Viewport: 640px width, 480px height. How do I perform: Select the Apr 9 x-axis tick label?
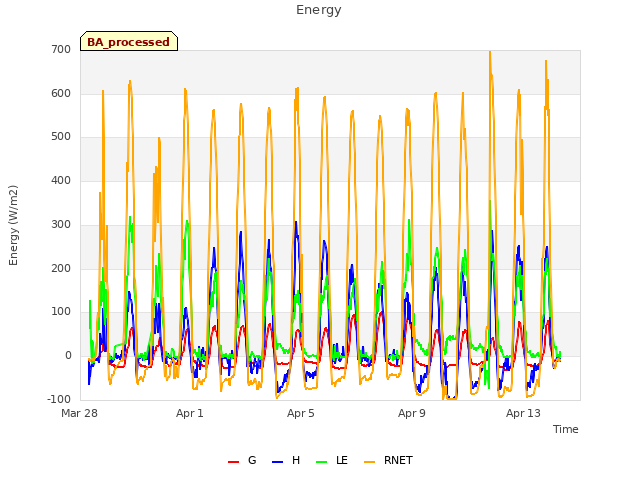[x=412, y=413]
